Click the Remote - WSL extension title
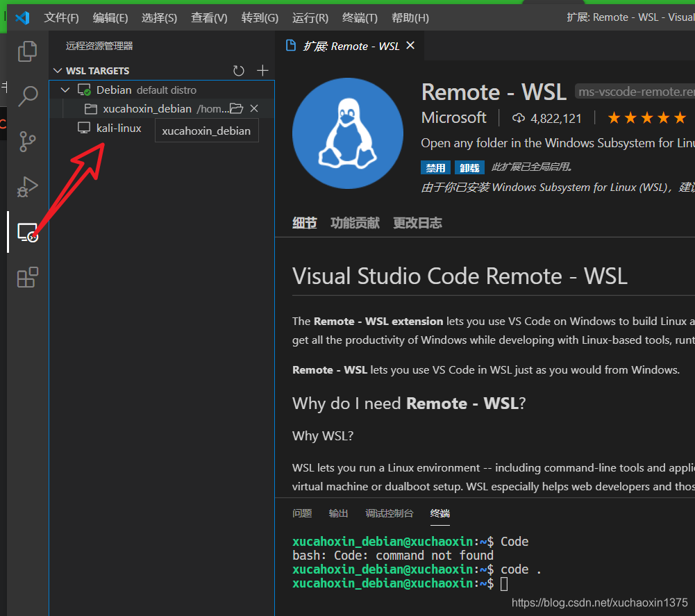 pos(494,92)
